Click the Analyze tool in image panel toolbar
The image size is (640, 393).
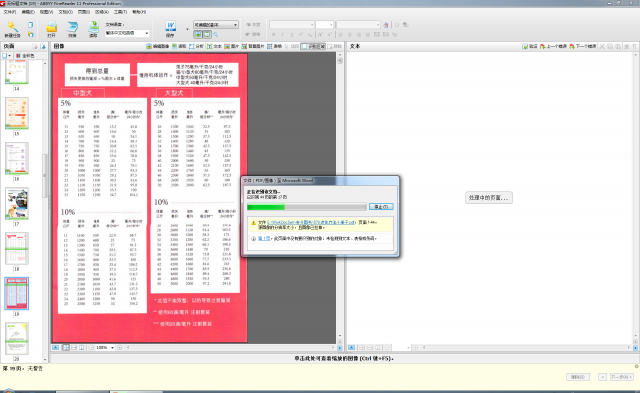point(196,47)
